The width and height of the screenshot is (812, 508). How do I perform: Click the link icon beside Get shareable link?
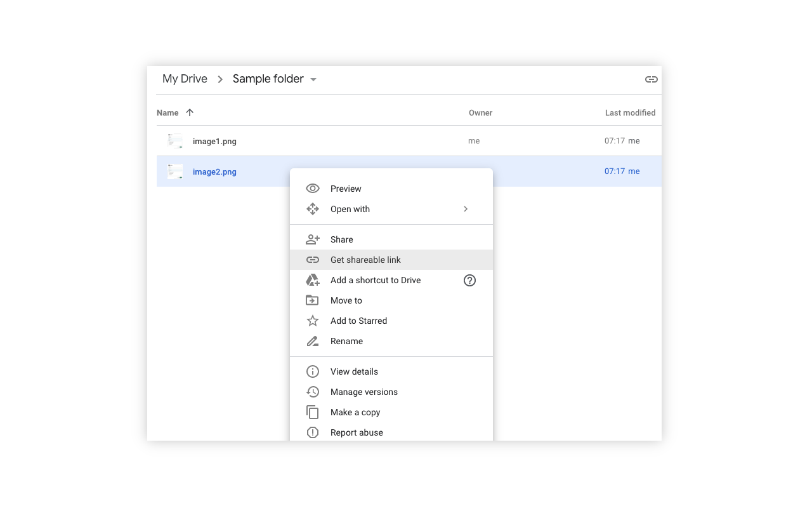(x=313, y=260)
